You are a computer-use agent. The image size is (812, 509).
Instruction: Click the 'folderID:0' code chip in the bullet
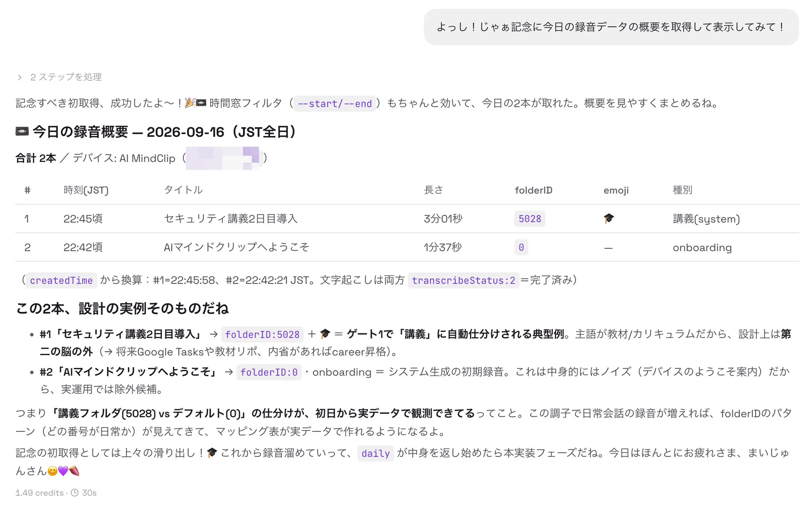269,372
